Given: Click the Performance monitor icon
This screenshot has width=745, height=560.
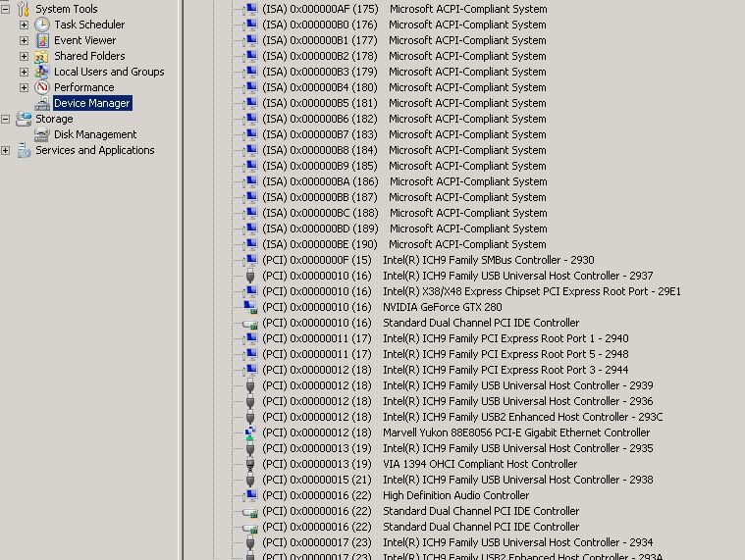Looking at the screenshot, I should pyautogui.click(x=42, y=87).
